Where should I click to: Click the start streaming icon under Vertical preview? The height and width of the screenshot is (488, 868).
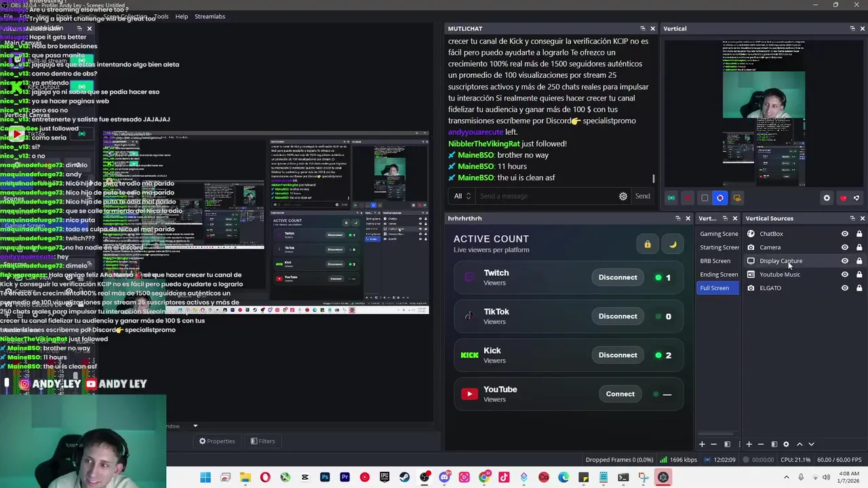(671, 198)
